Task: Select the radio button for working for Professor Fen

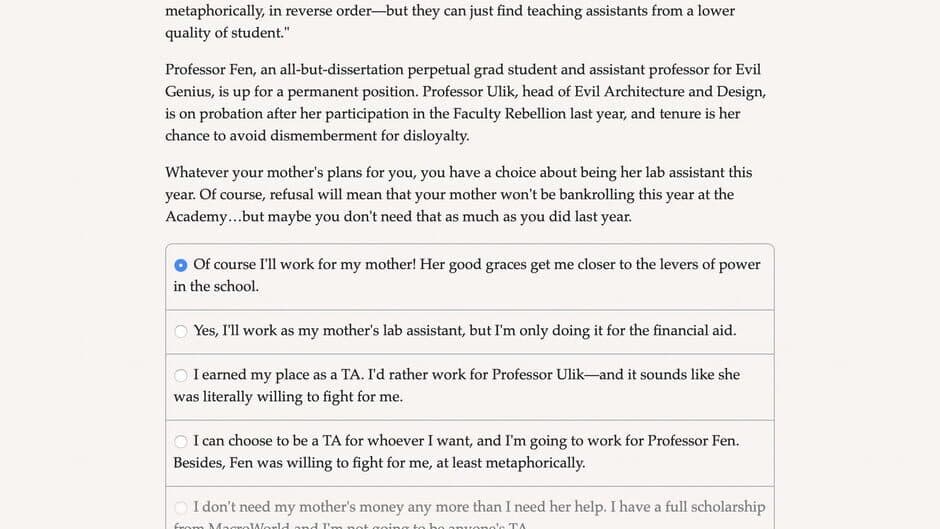Action: point(180,441)
